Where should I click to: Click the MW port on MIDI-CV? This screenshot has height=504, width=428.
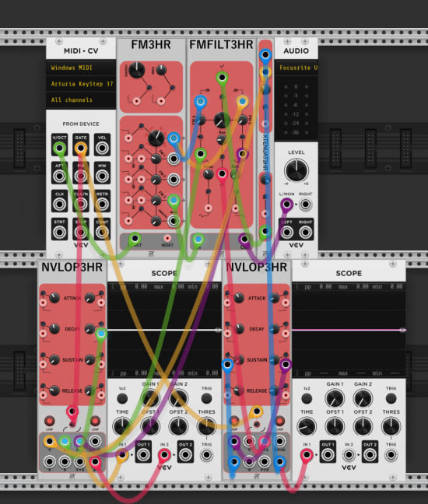pos(102,176)
